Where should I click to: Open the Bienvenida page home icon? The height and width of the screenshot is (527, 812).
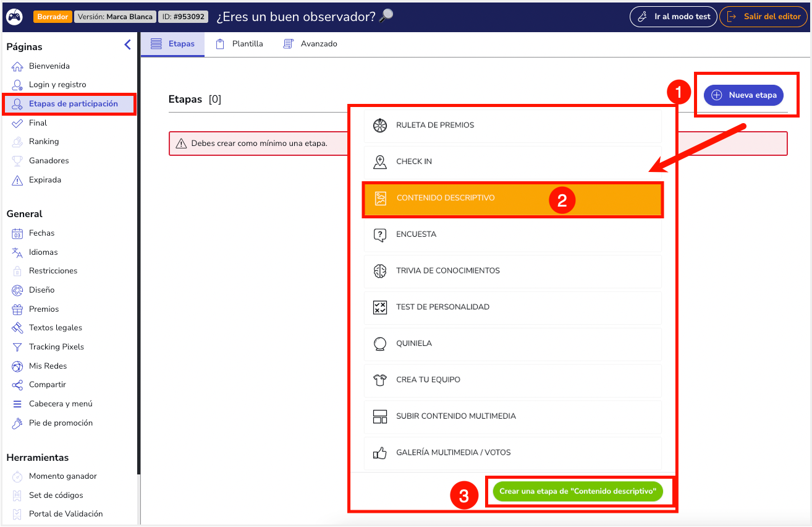point(17,66)
